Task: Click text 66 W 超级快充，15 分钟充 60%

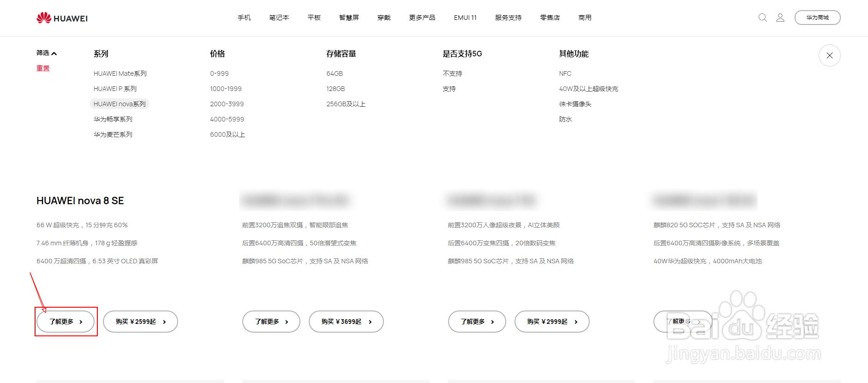Action: coord(82,225)
